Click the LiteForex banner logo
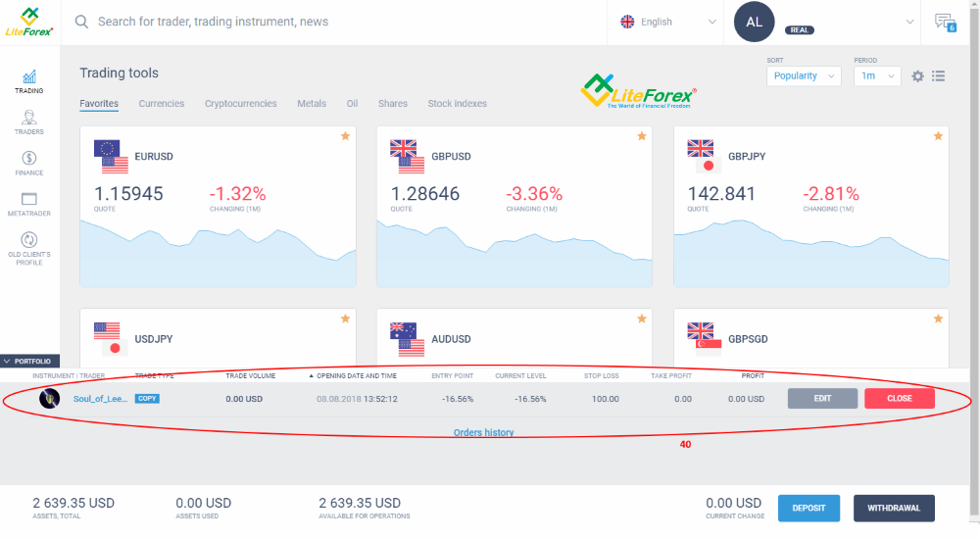Image resolution: width=980 pixels, height=539 pixels. coord(638,91)
